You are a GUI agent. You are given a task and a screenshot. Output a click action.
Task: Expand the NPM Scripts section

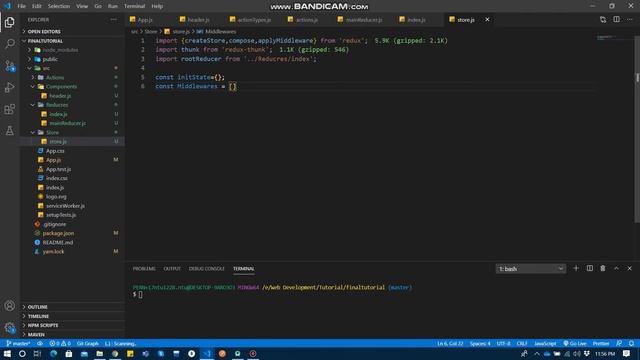(x=73, y=325)
